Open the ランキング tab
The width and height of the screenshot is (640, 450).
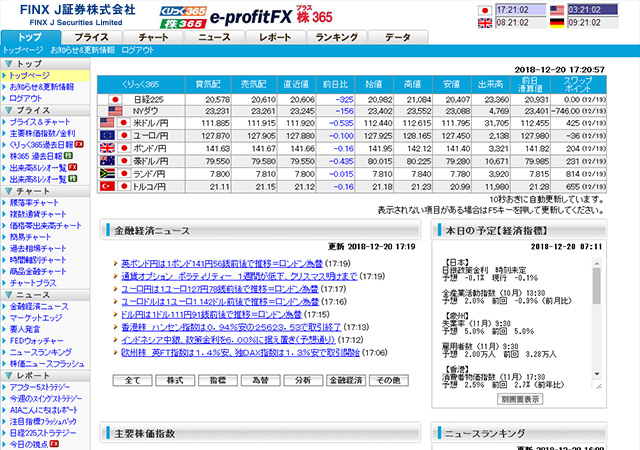336,37
